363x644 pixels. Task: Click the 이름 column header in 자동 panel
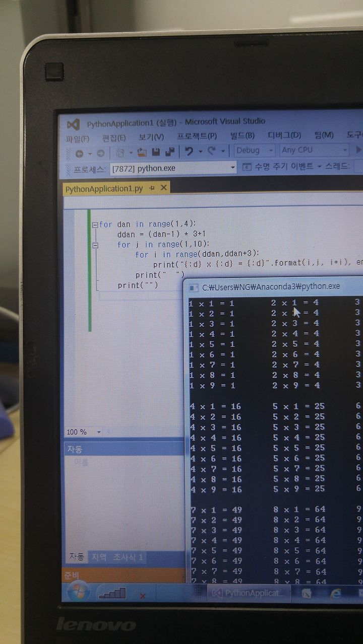(x=82, y=461)
